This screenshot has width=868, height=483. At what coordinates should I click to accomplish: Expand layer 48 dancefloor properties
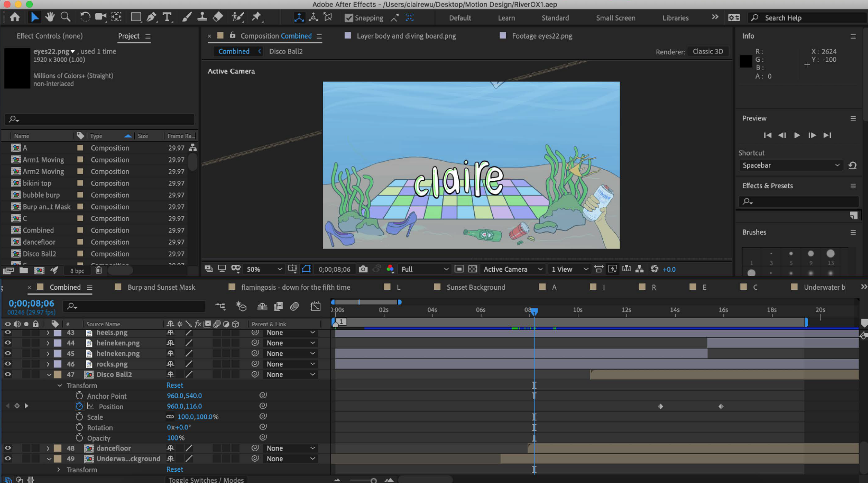click(x=48, y=448)
